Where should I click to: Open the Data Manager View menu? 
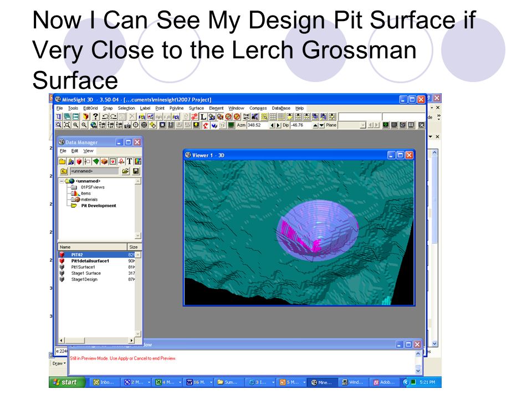point(88,151)
